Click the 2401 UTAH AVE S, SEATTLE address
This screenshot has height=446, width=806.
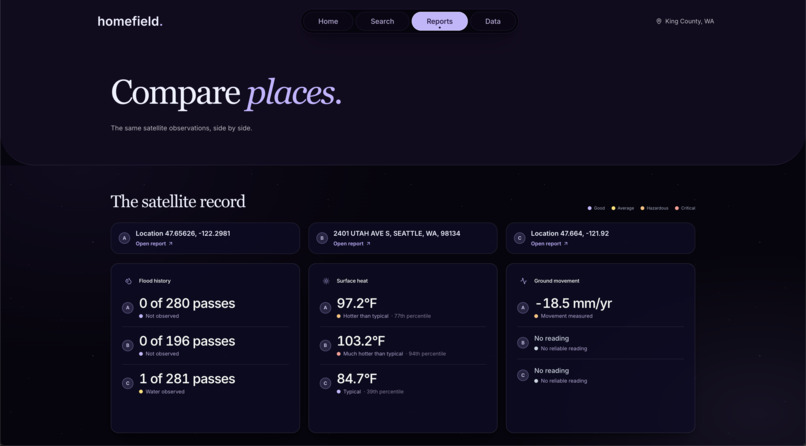point(397,233)
